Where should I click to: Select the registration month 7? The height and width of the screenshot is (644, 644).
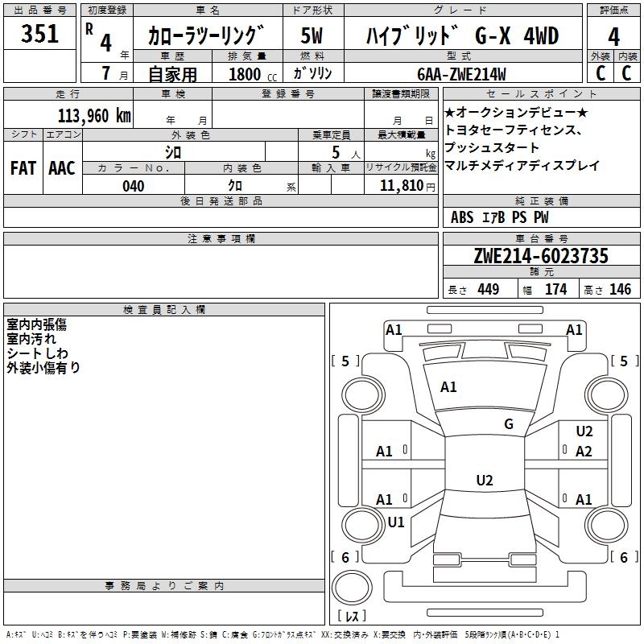coord(106,73)
